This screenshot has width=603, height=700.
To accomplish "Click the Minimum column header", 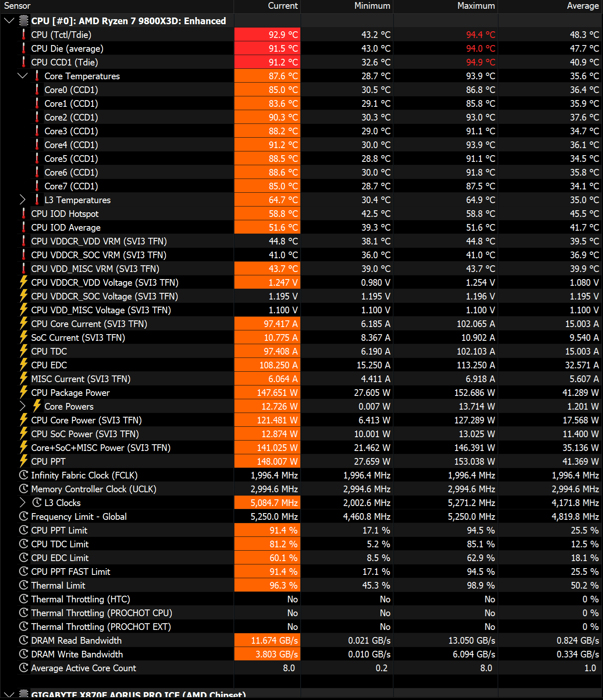I will [x=372, y=6].
